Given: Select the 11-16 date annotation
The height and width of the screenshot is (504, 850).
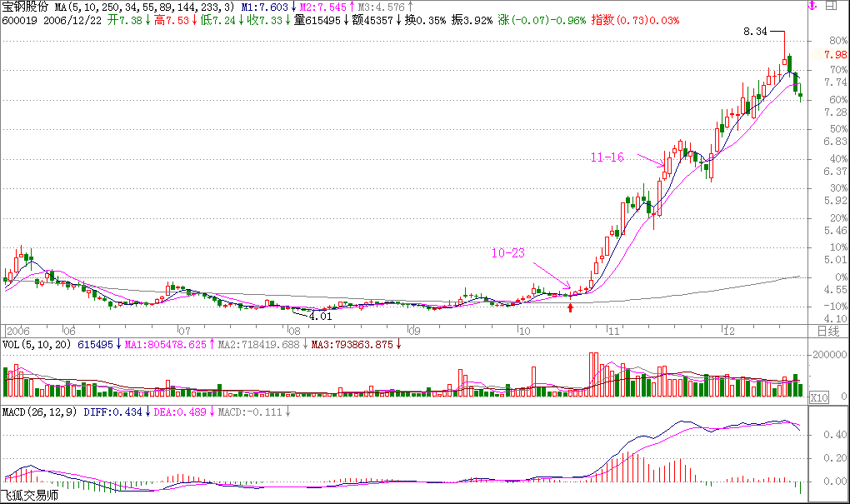Looking at the screenshot, I should (x=607, y=157).
